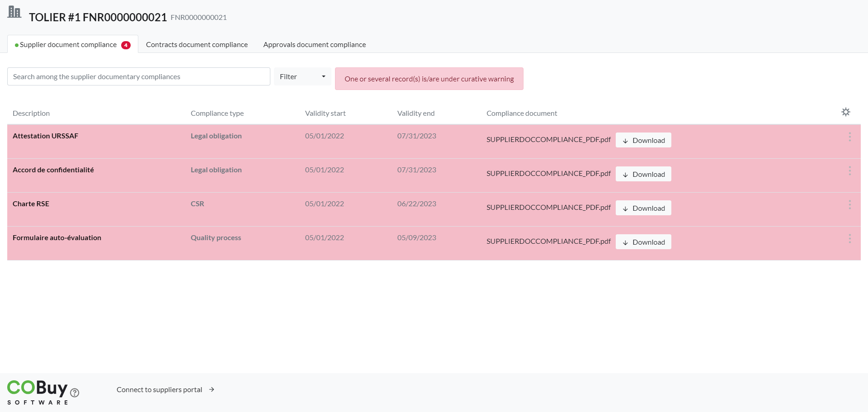Click the supplier building icon beside the title
The height and width of the screenshot is (412, 868).
coord(14,12)
